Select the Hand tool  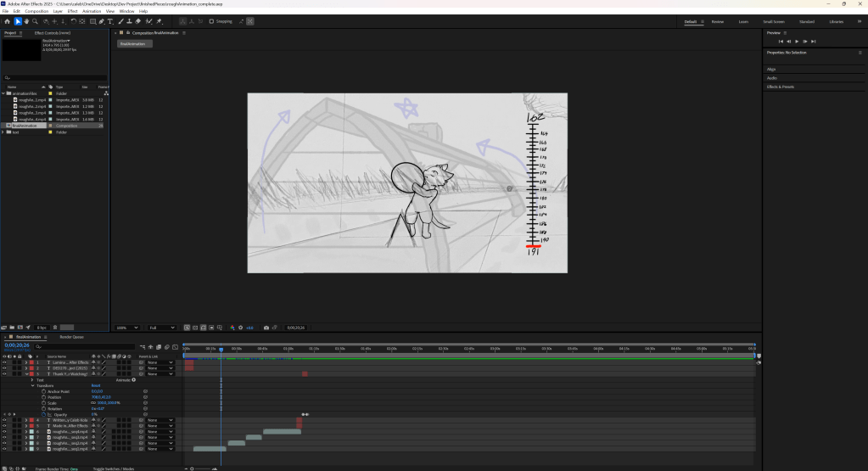click(x=26, y=21)
